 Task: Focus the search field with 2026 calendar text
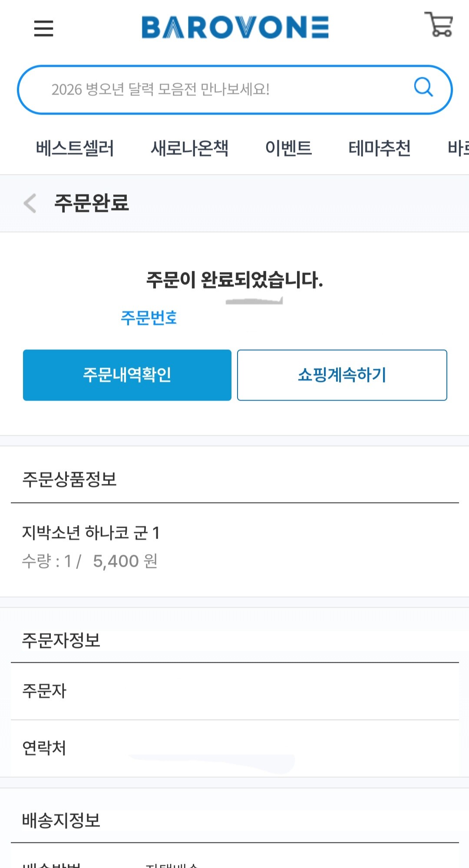pyautogui.click(x=217, y=89)
